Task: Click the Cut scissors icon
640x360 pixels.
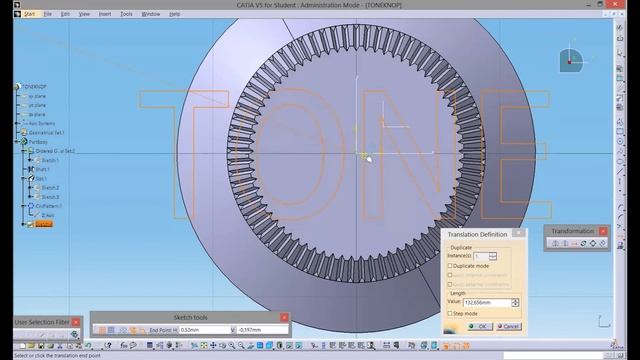Action: (x=60, y=346)
